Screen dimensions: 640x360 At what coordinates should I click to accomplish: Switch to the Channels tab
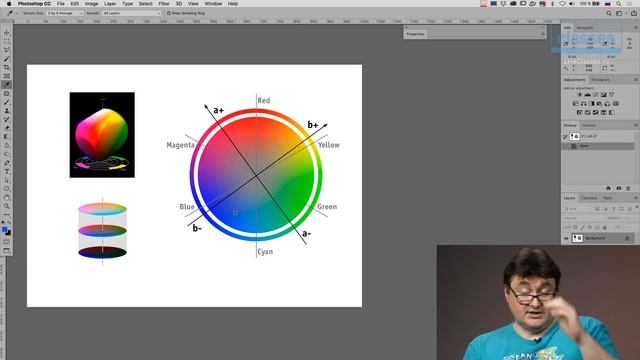click(x=589, y=198)
